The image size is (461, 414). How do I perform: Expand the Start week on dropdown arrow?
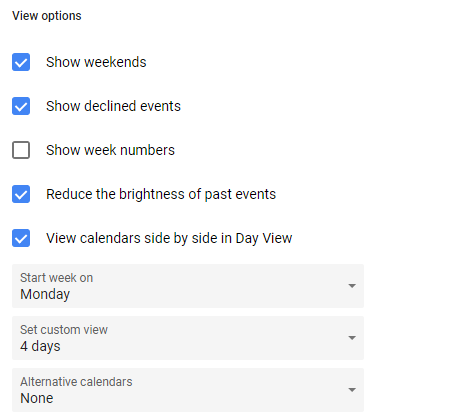click(352, 286)
